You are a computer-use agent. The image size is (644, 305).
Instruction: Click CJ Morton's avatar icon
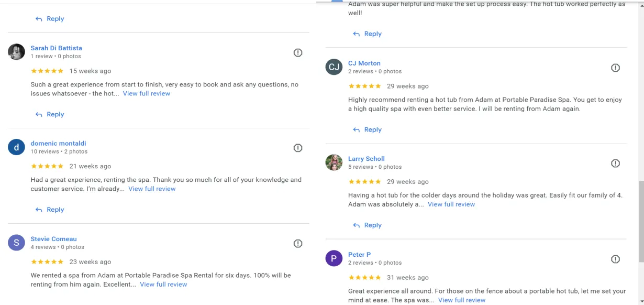334,67
